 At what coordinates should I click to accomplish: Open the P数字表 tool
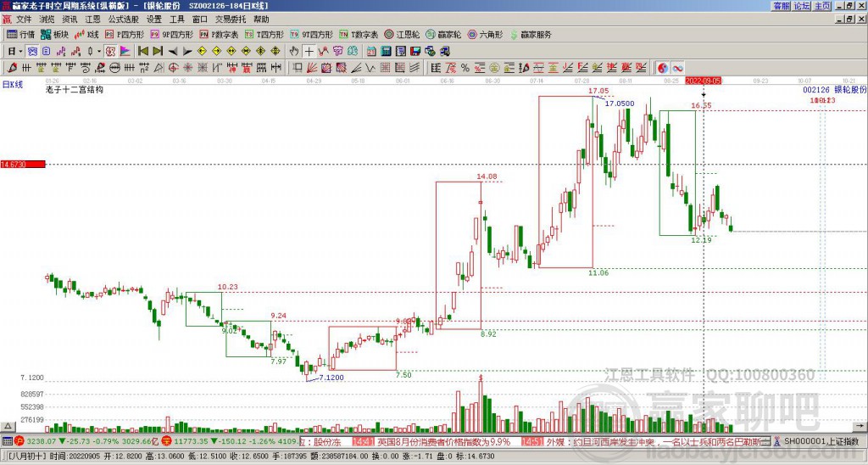pos(219,34)
